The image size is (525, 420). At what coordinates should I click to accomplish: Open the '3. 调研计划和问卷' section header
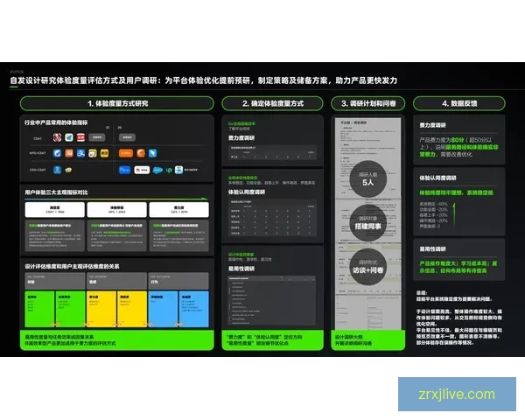(x=368, y=103)
